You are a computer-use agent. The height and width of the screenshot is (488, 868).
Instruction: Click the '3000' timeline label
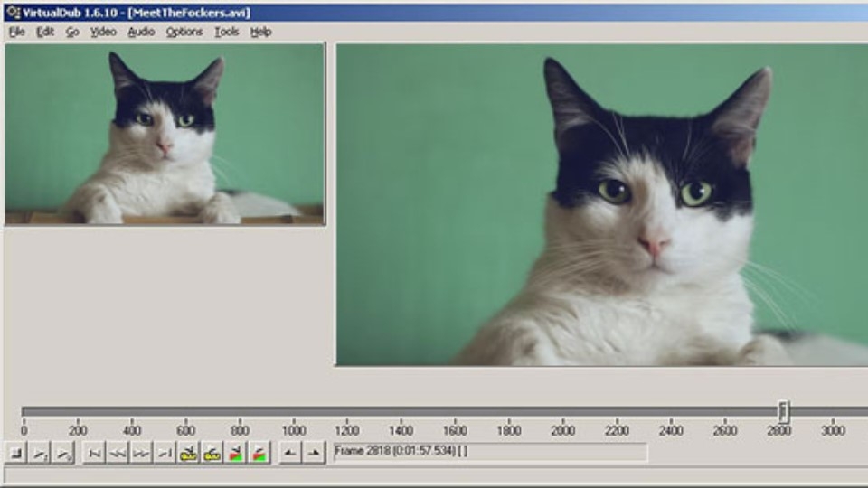[833, 430]
